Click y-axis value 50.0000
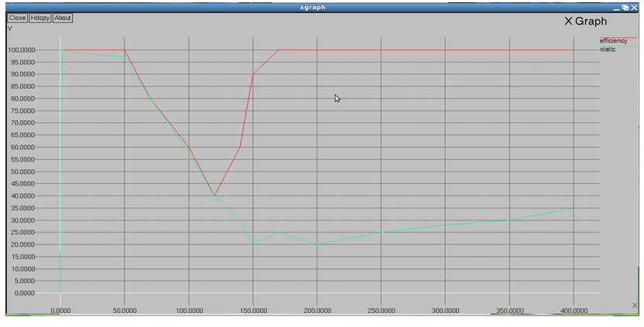The height and width of the screenshot is (327, 644). click(22, 172)
